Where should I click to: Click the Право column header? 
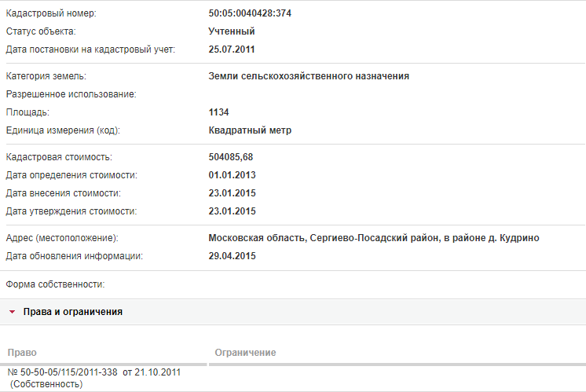click(x=22, y=353)
